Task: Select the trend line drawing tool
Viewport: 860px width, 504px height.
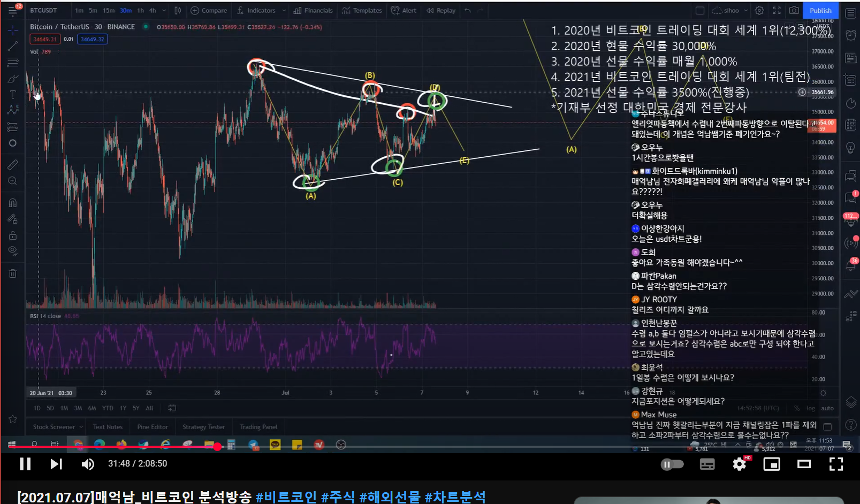Action: coord(13,47)
